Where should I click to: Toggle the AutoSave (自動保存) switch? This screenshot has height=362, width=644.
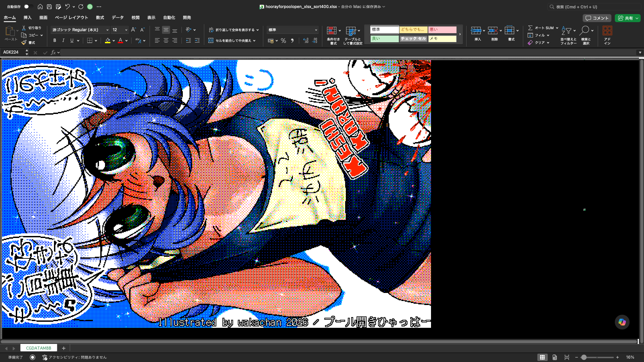(x=28, y=7)
